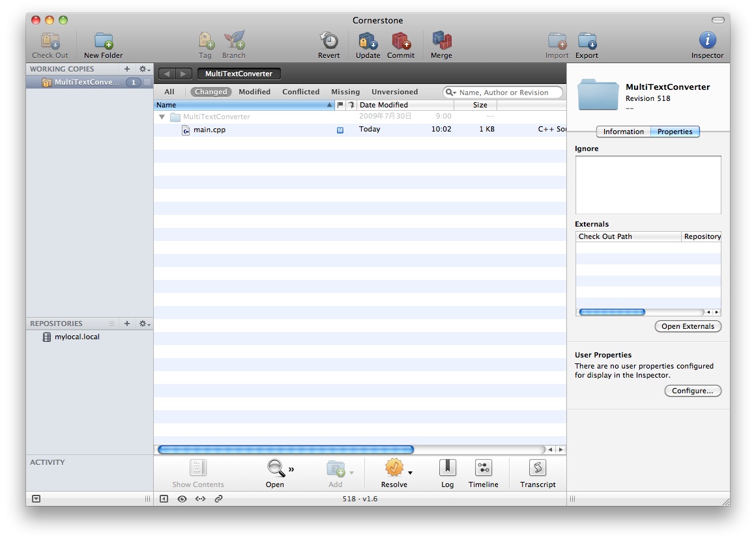Click inside the Ignore text box
756x545 pixels.
click(648, 184)
